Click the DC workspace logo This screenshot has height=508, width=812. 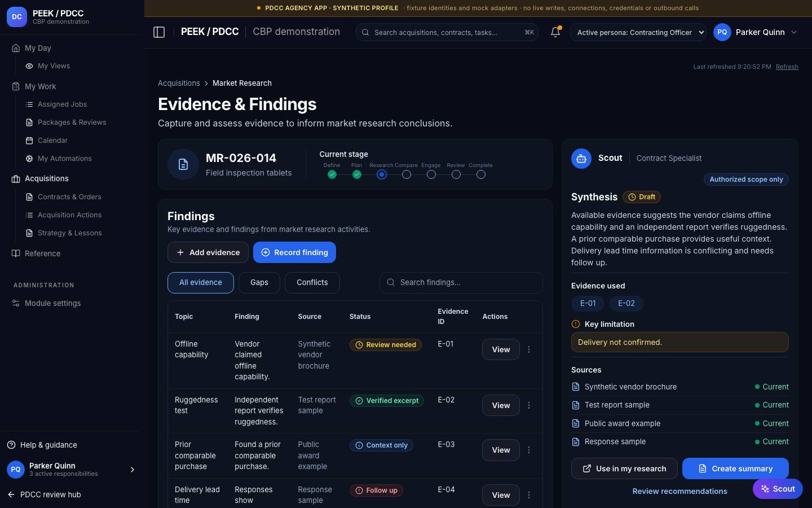pos(17,17)
